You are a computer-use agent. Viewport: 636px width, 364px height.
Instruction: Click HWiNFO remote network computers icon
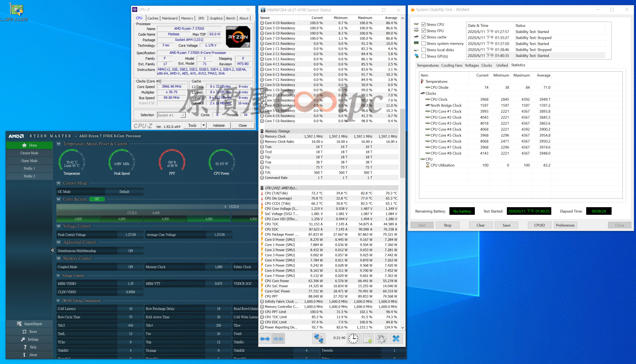pos(319,339)
